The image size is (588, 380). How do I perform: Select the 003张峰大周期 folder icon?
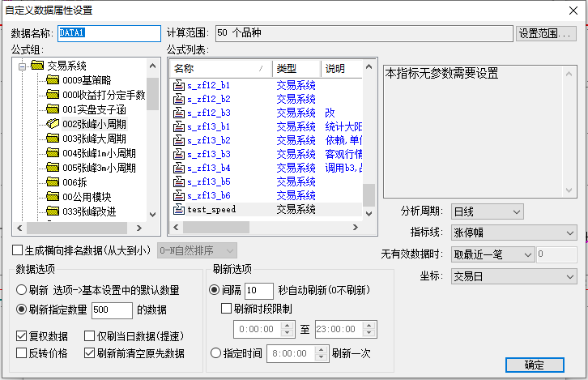[53, 139]
